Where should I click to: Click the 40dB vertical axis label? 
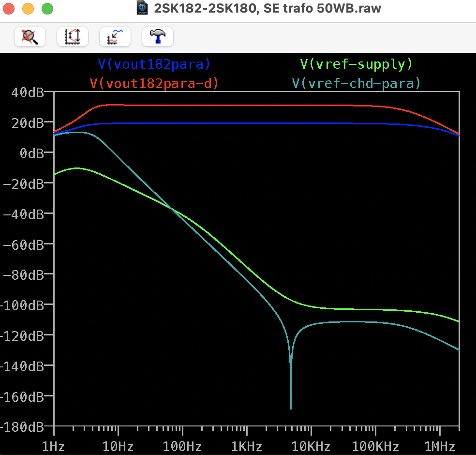(x=28, y=92)
